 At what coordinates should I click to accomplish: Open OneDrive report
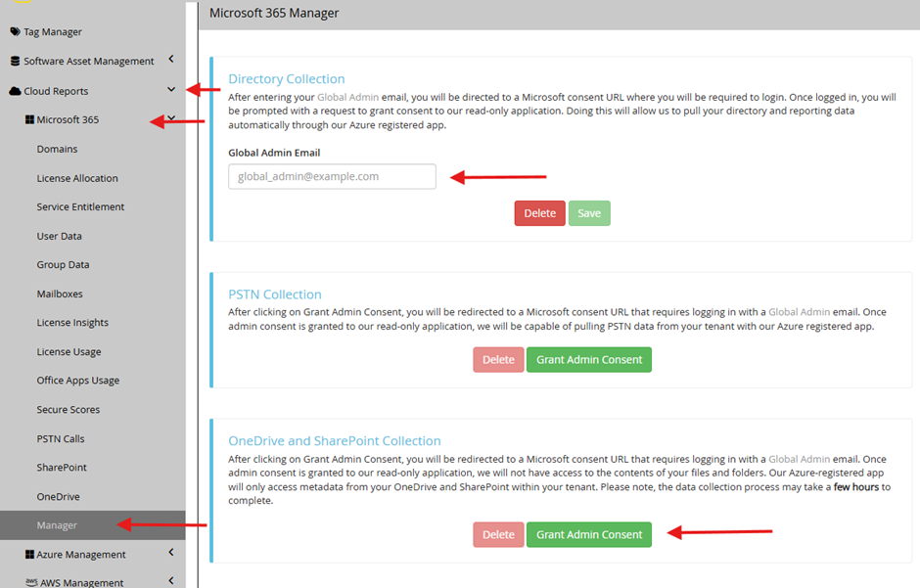click(58, 497)
